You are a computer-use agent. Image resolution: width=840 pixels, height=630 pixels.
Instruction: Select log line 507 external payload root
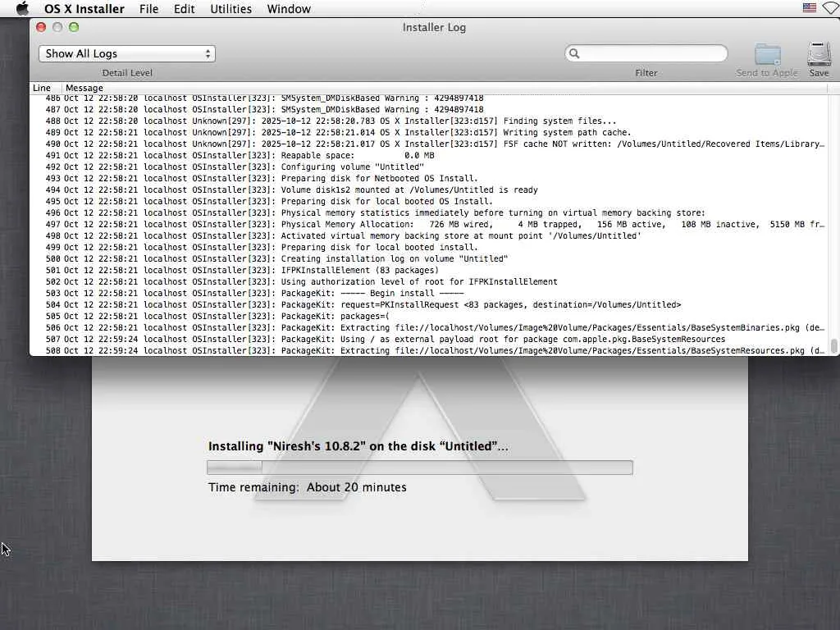click(428, 340)
